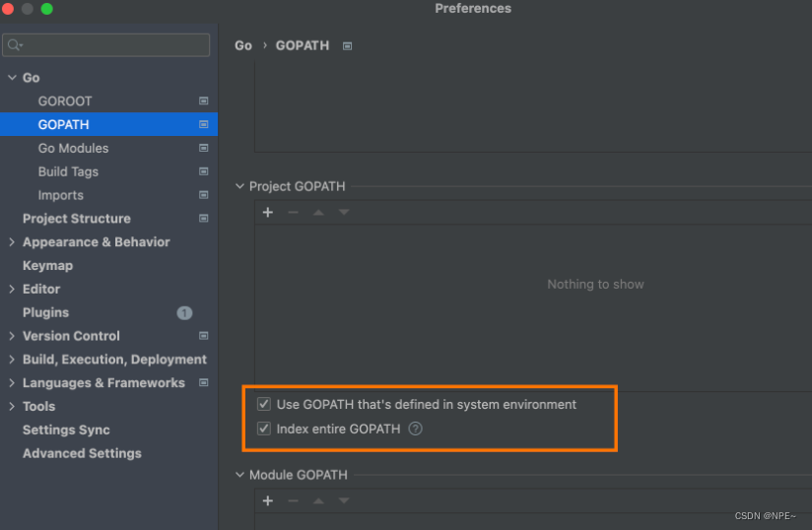
Task: Open Advanced Settings page
Action: (x=82, y=453)
